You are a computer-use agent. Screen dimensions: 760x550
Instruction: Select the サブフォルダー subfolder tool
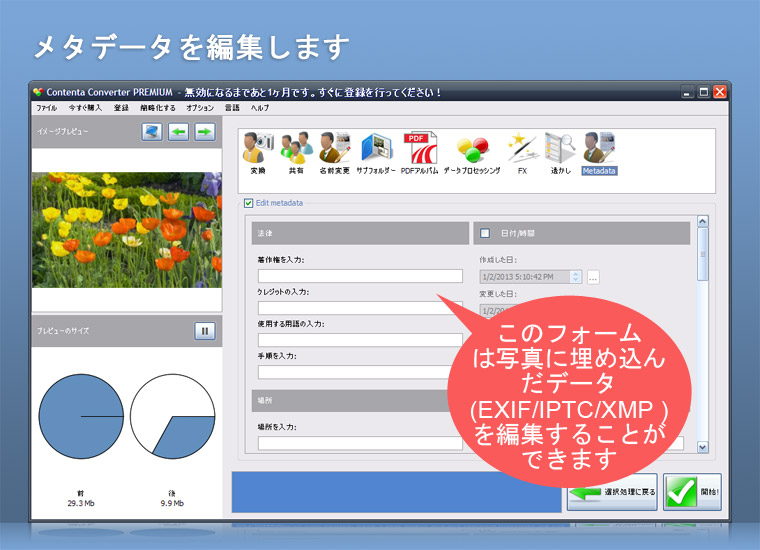(x=376, y=152)
